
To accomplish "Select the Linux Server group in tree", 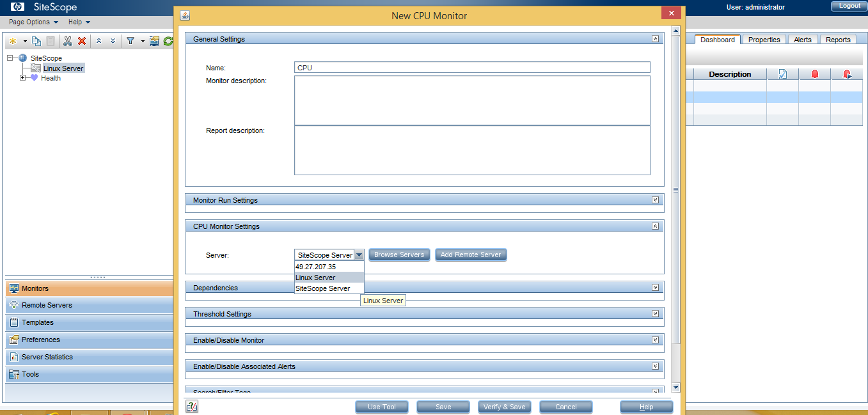I will (63, 68).
